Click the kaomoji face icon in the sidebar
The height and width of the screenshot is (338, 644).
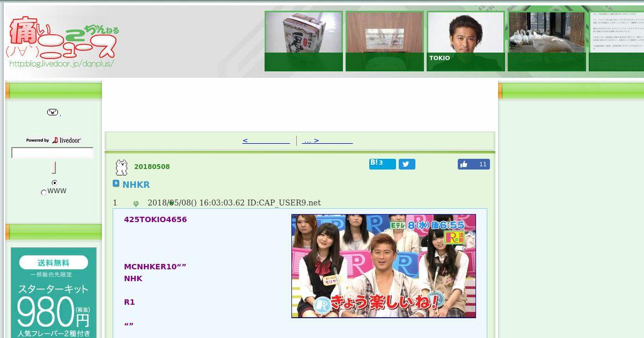[x=53, y=112]
